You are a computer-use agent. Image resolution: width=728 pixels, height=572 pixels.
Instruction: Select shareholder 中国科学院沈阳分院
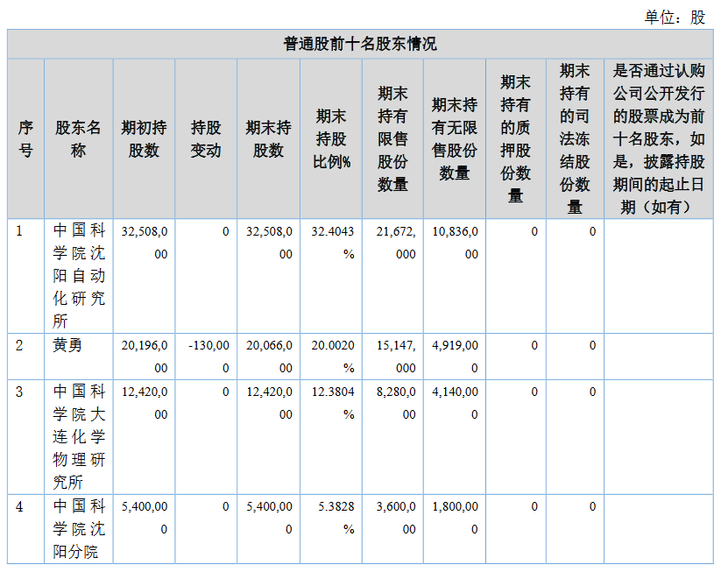pos(79,528)
